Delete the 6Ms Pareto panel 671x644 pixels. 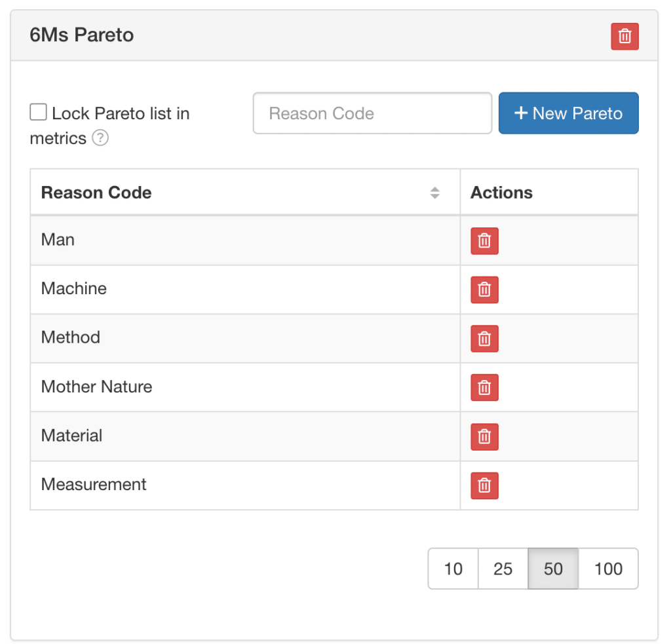[624, 36]
